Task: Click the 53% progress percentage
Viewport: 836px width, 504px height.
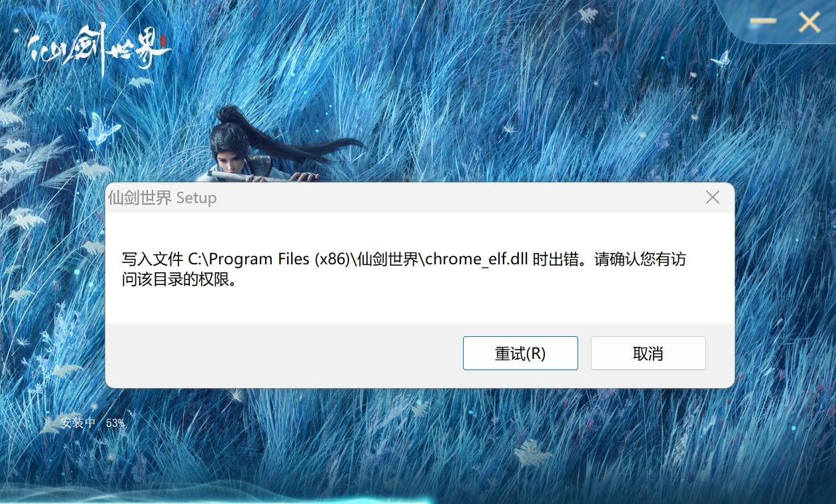Action: coord(115,423)
